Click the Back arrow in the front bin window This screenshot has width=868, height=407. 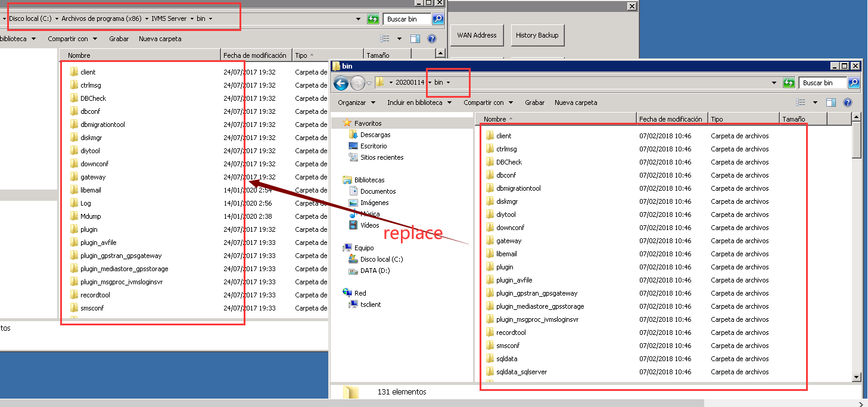pyautogui.click(x=341, y=83)
